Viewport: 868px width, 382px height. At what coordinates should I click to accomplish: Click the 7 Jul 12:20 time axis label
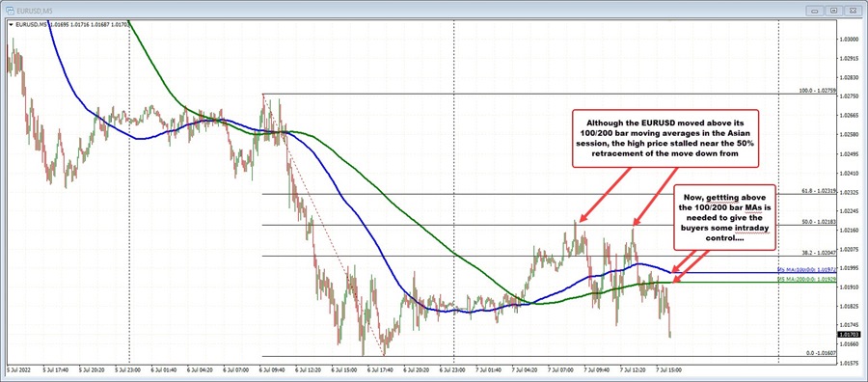pyautogui.click(x=634, y=368)
